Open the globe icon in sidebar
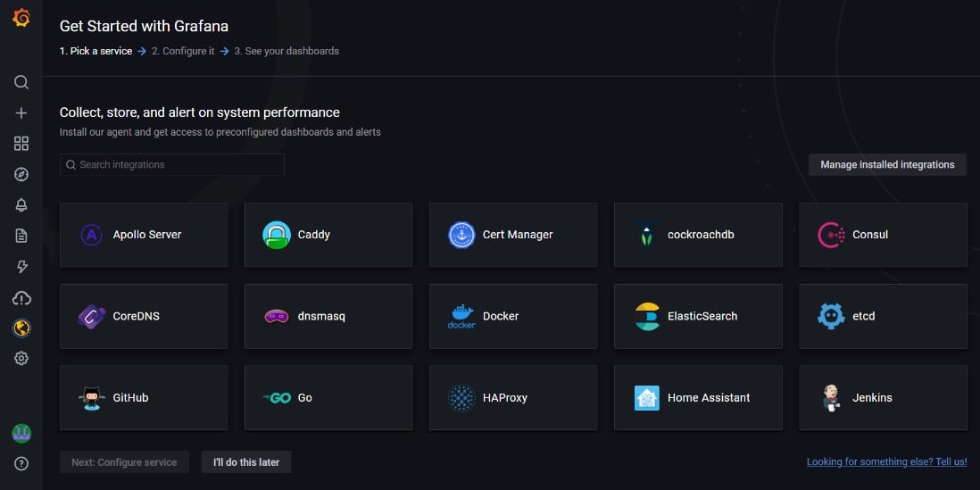 coord(21,328)
